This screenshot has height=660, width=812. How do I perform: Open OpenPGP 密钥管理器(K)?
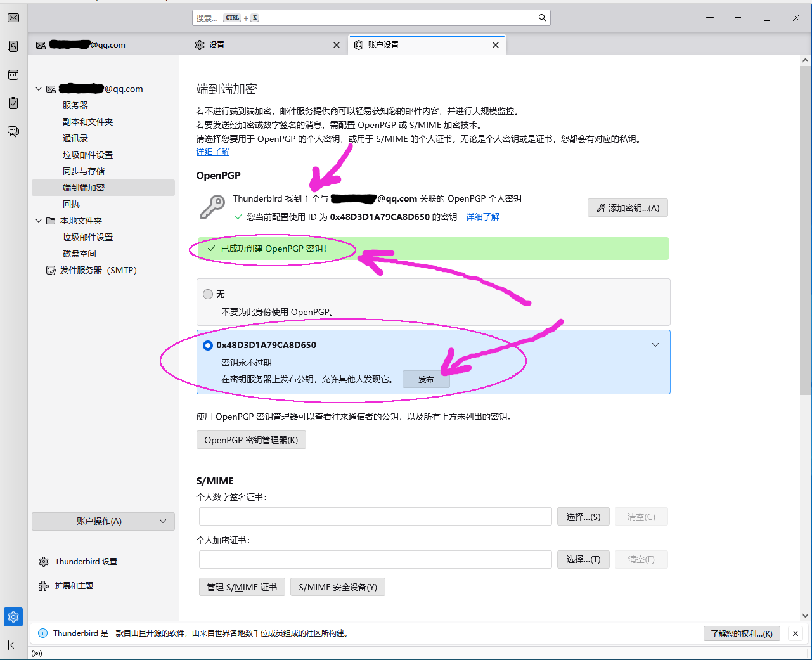pyautogui.click(x=251, y=440)
